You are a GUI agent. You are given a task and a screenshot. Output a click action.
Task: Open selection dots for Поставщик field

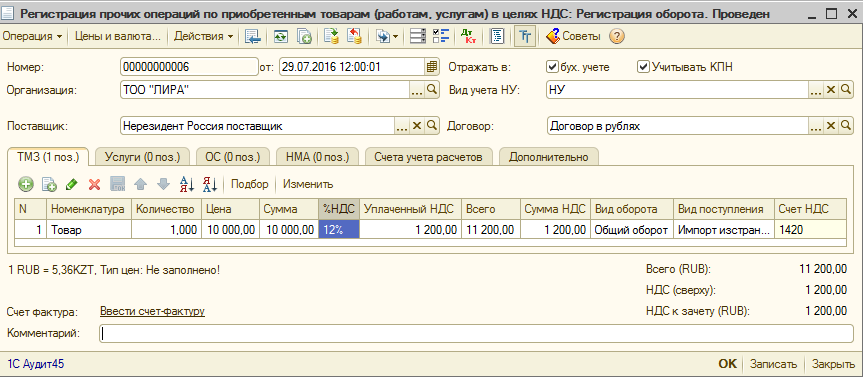click(402, 126)
